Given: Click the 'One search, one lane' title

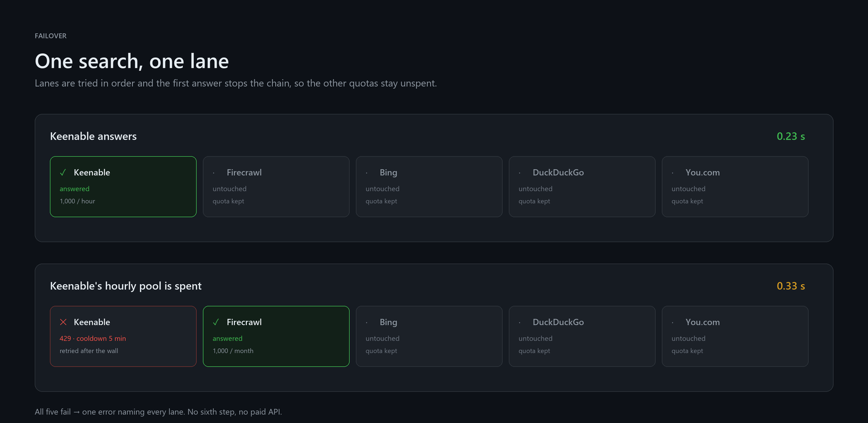Looking at the screenshot, I should (x=132, y=61).
